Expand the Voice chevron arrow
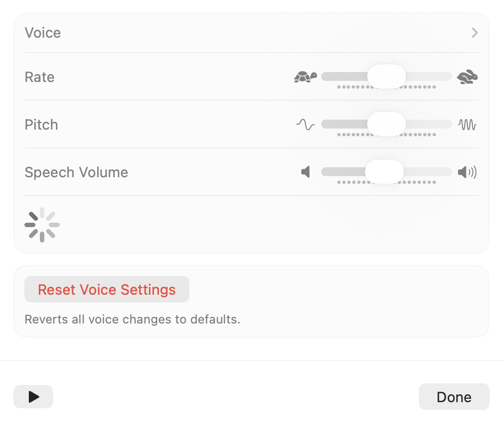 [475, 33]
